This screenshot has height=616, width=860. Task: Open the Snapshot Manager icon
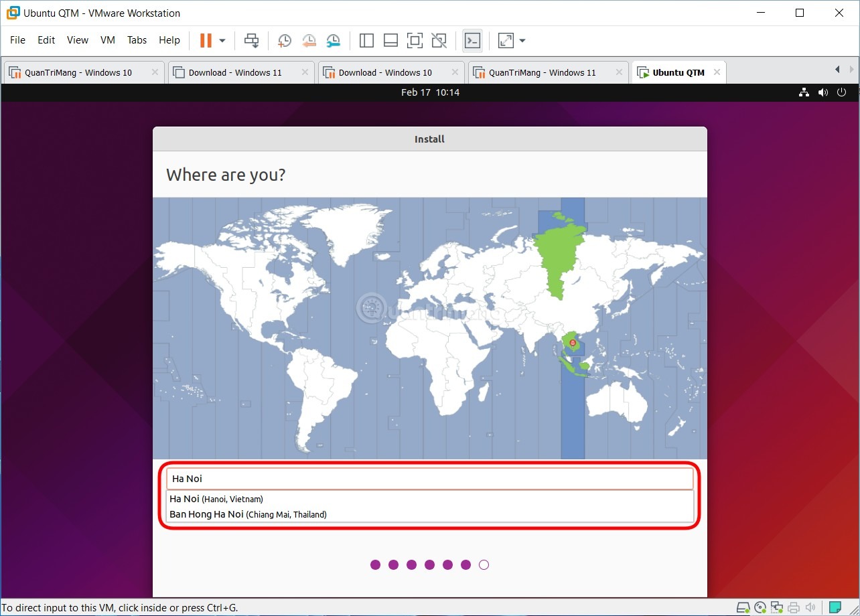(x=333, y=41)
